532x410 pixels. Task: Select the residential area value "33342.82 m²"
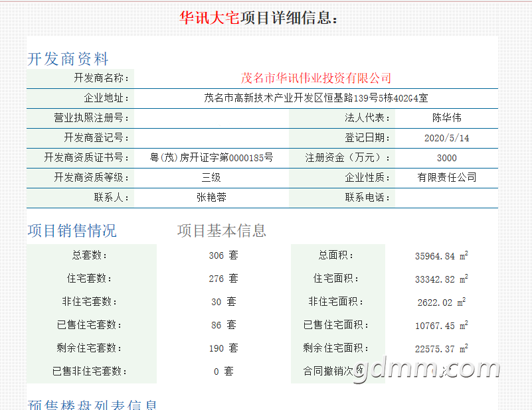[442, 279]
